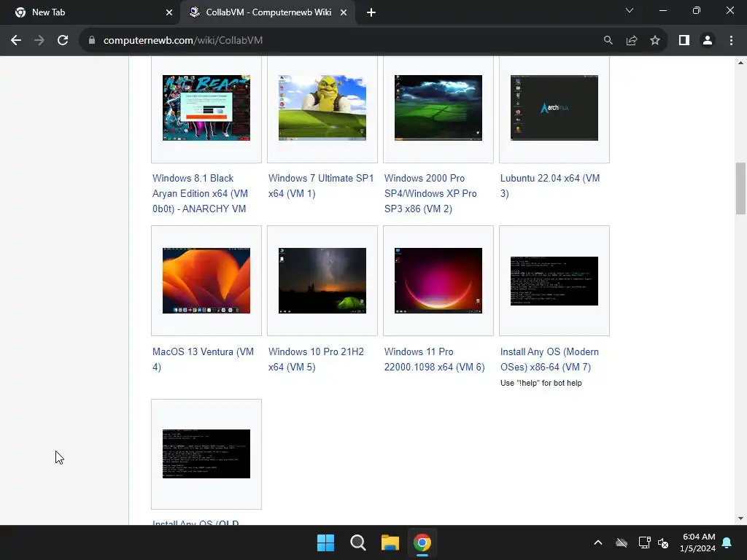Expand the tab search chevron
747x560 pixels.
click(630, 10)
